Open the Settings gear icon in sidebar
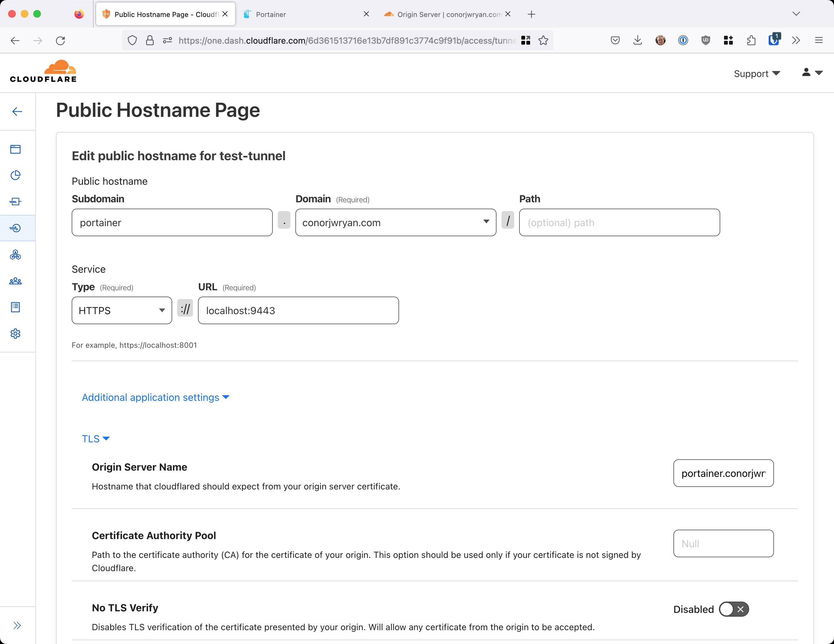This screenshot has height=644, width=834. 15,334
